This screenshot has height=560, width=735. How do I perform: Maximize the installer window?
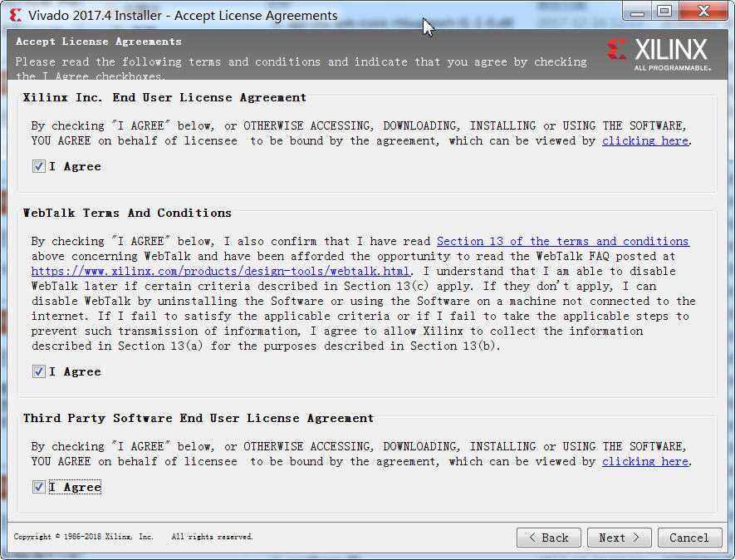[664, 12]
